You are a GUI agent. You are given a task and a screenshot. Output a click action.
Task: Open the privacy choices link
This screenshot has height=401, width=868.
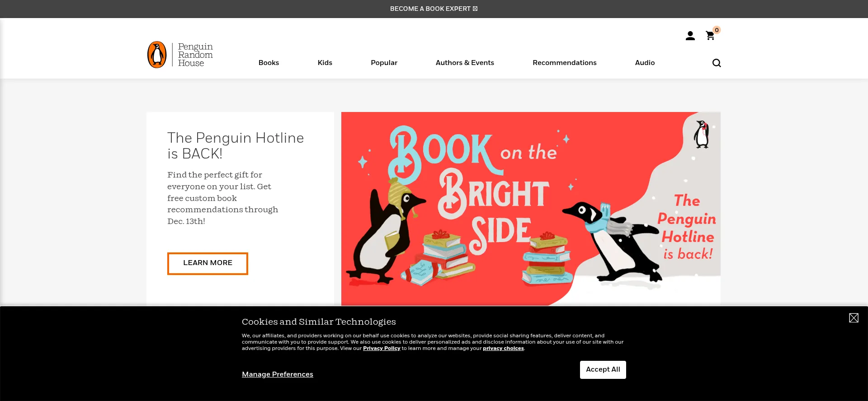pos(503,348)
